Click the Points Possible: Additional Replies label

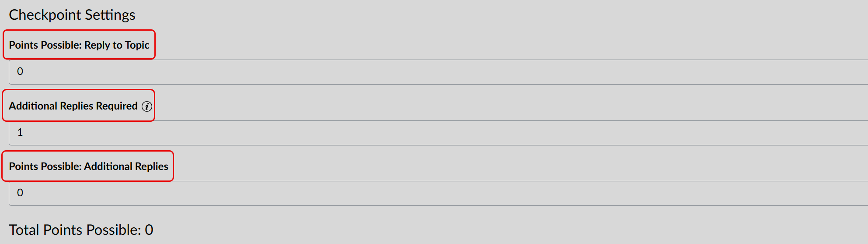(x=89, y=166)
